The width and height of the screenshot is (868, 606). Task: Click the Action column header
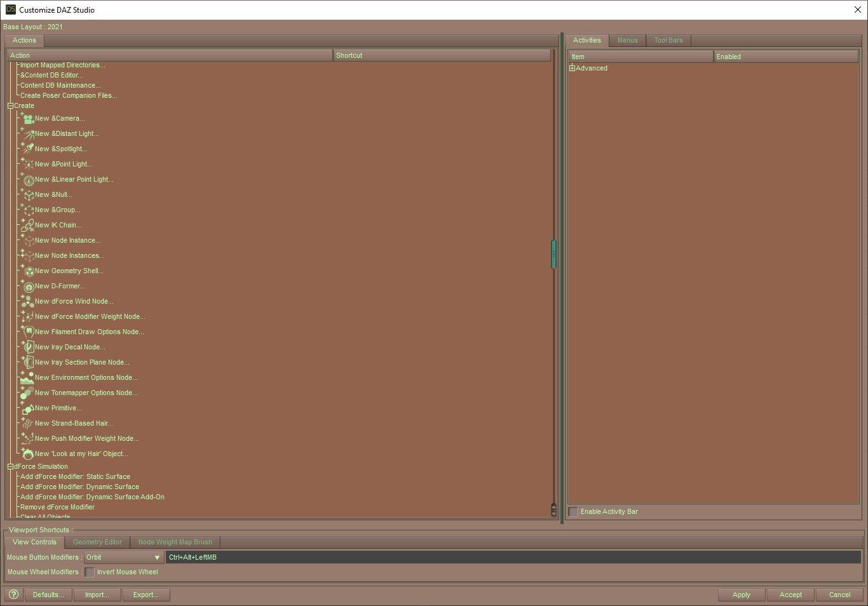tap(170, 56)
